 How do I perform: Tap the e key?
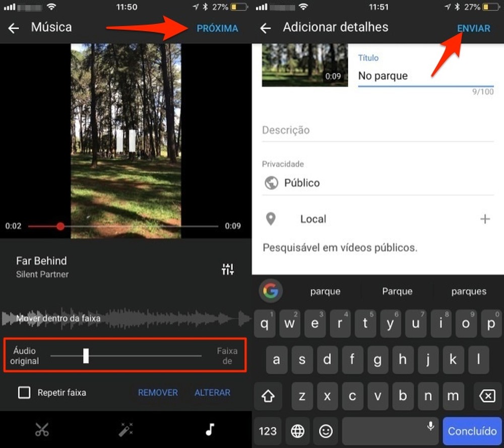[314, 324]
